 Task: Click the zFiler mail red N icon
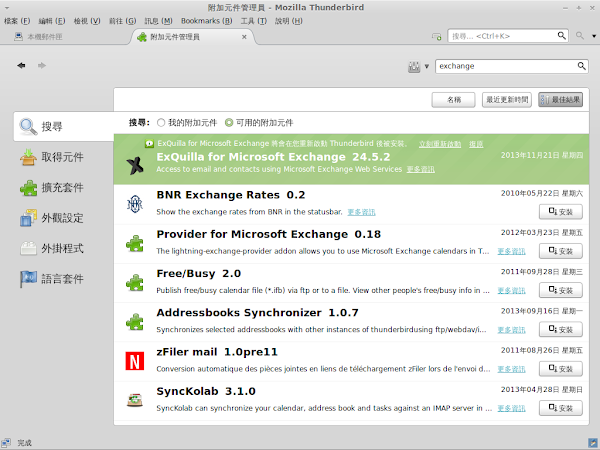pos(135,361)
